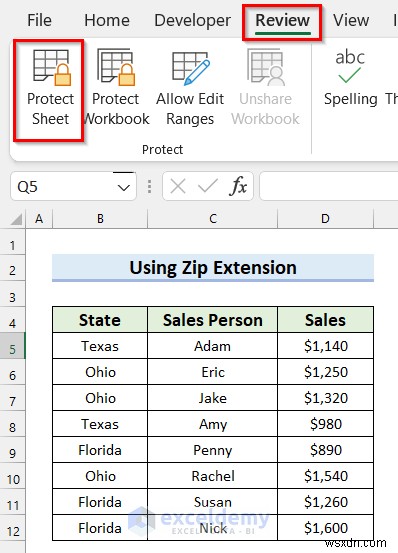Select row 5 header
Viewport: 398px width, 553px height.
[x=13, y=346]
